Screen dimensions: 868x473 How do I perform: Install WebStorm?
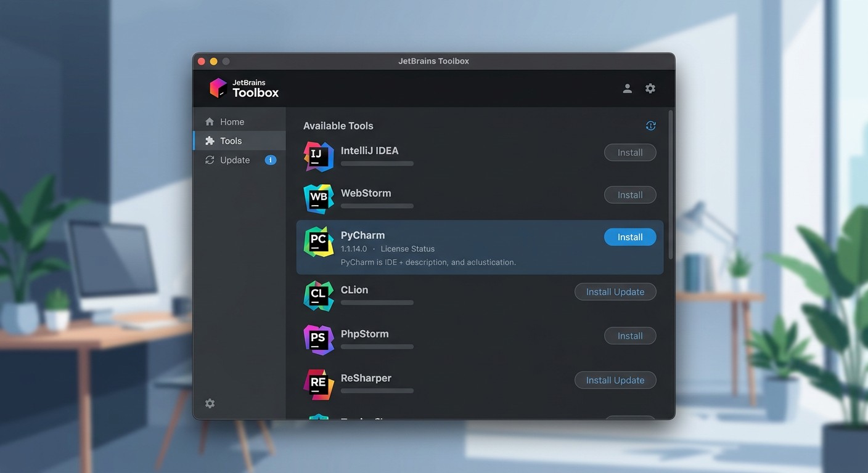(x=630, y=195)
